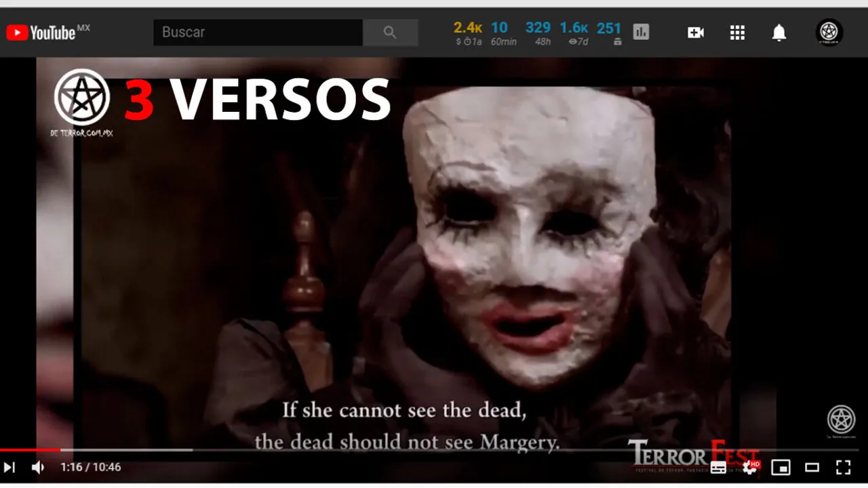Toggle theater mode
The width and height of the screenshot is (868, 488).
tap(812, 467)
